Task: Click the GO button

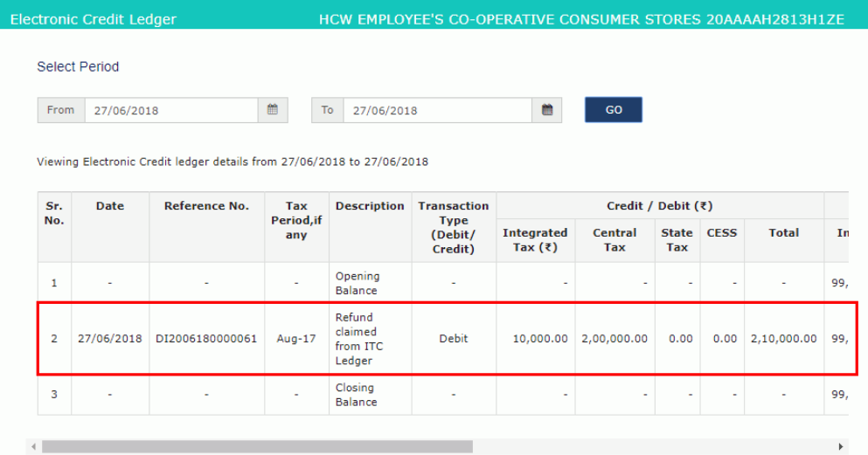Action: (614, 109)
